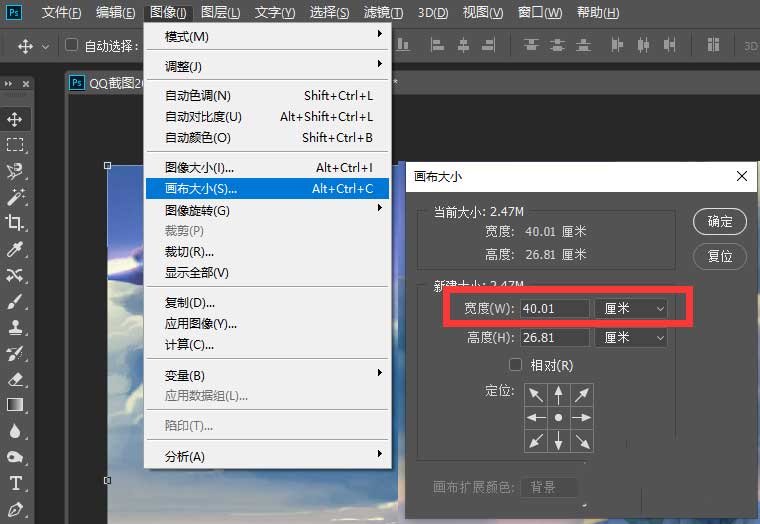760x524 pixels.
Task: Set anchor to the top-center up arrow
Action: pyautogui.click(x=558, y=395)
